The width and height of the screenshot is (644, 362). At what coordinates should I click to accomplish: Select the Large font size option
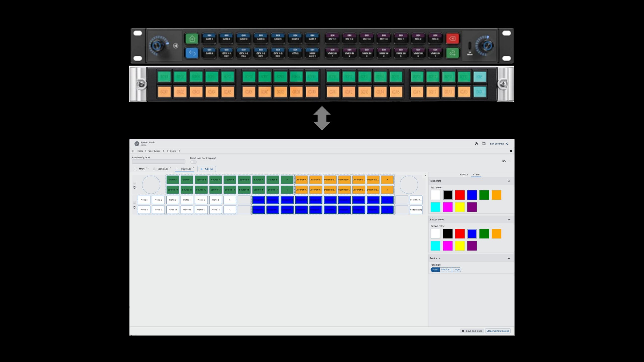[x=456, y=269]
